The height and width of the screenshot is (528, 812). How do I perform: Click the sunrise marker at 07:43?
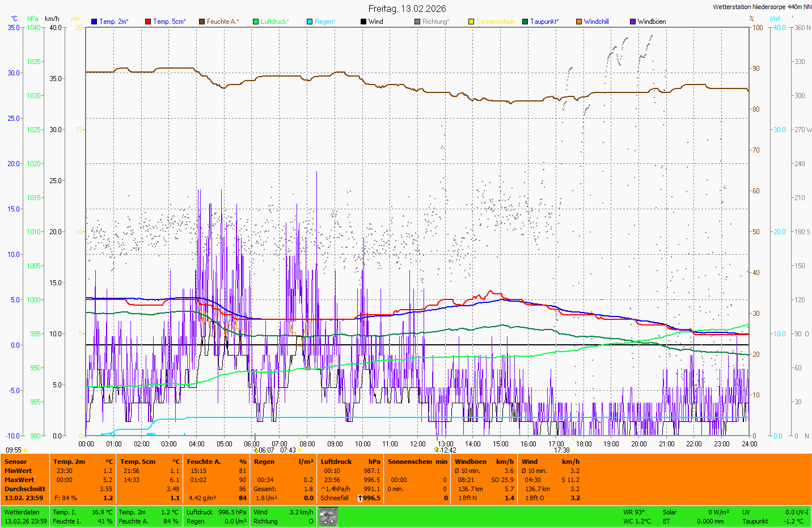point(300,450)
